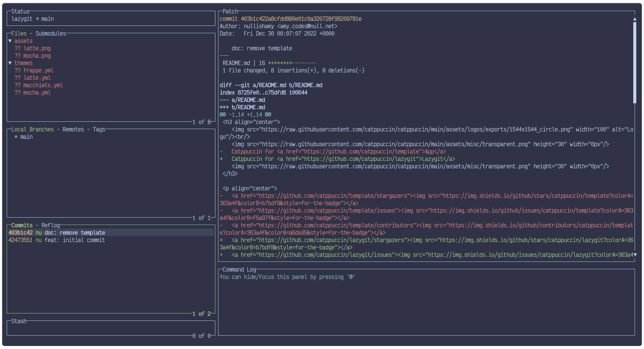The image size is (644, 349).
Task: Click the removed template/issues badge line
Action: [427, 214]
